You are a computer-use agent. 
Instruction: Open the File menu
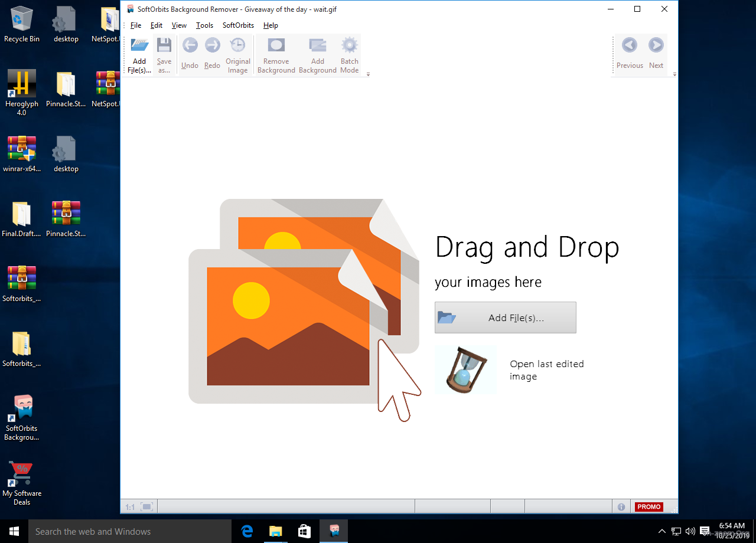[x=136, y=25]
